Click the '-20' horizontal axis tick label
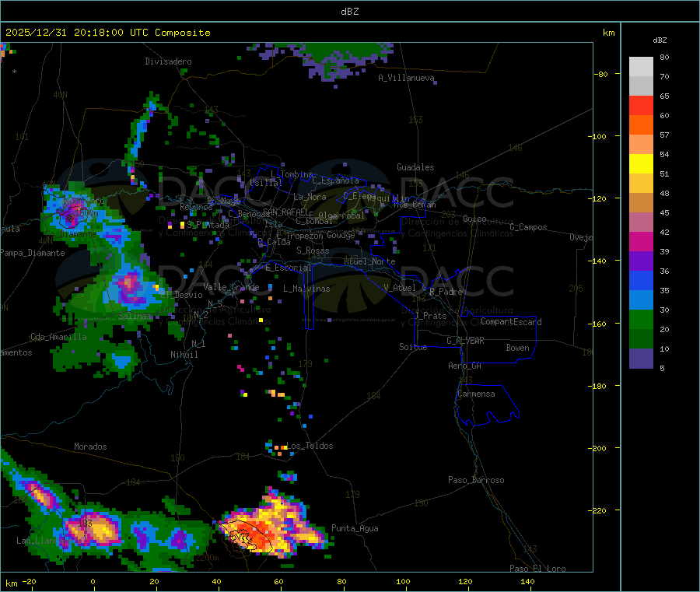This screenshot has width=700, height=592. (29, 581)
